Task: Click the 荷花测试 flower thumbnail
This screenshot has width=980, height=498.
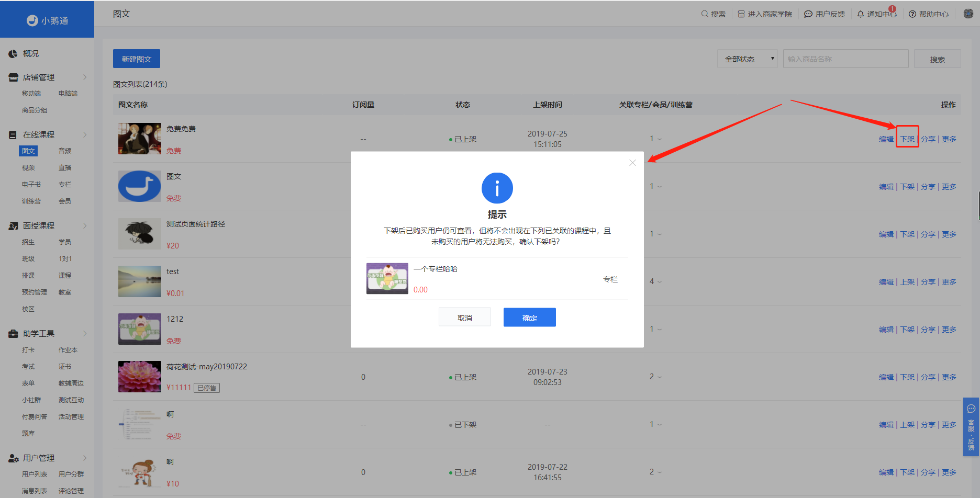Action: 140,377
